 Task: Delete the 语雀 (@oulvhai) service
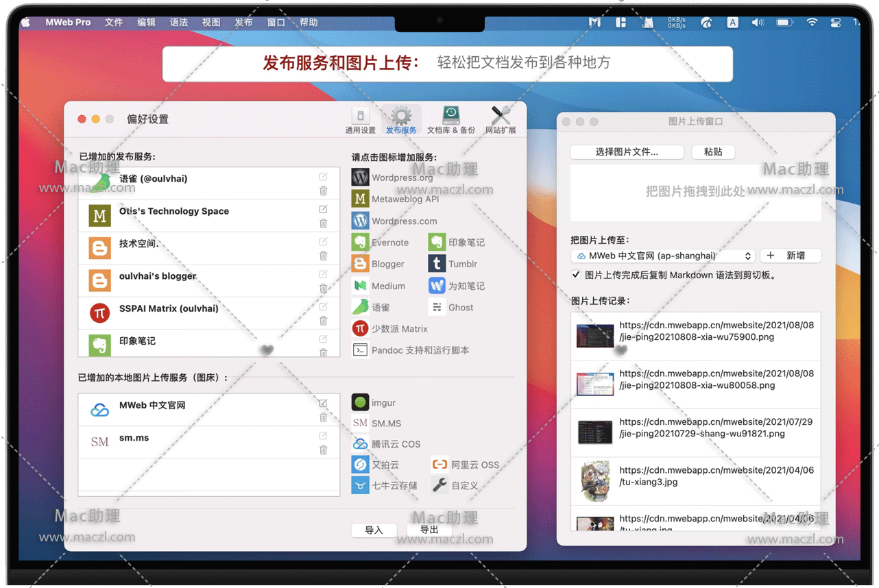click(x=323, y=191)
